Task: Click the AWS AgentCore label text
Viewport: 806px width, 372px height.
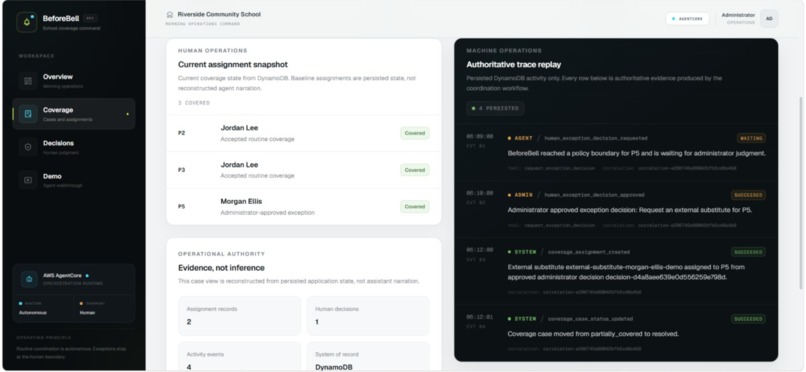Action: point(63,276)
